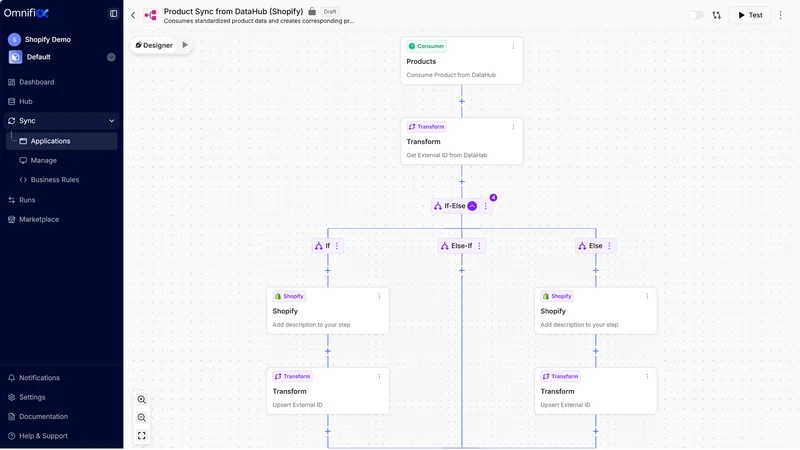
Task: Open the Documentation link
Action: pos(43,417)
